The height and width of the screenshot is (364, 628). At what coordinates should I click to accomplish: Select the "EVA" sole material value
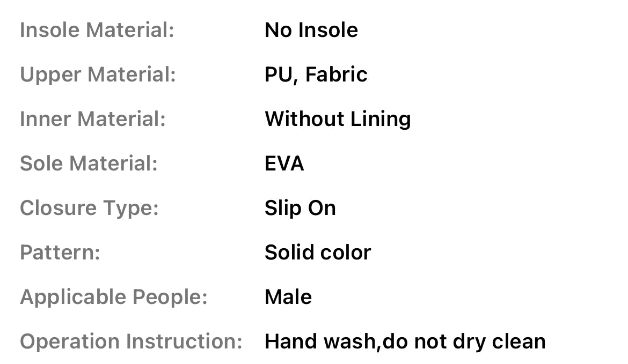coord(284,164)
